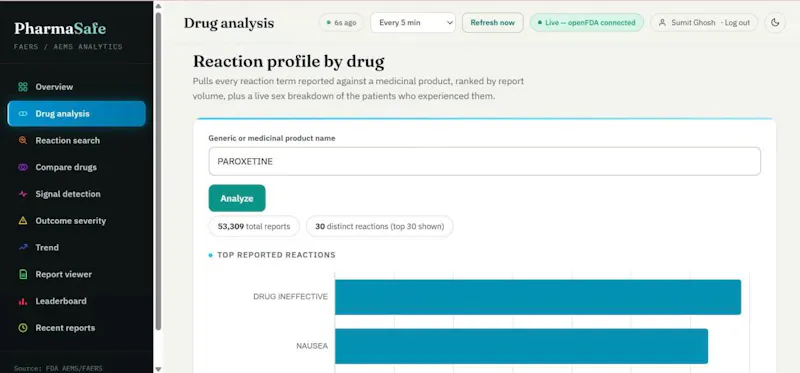Click the Report viewer document icon
This screenshot has width=800, height=373.
click(x=22, y=275)
